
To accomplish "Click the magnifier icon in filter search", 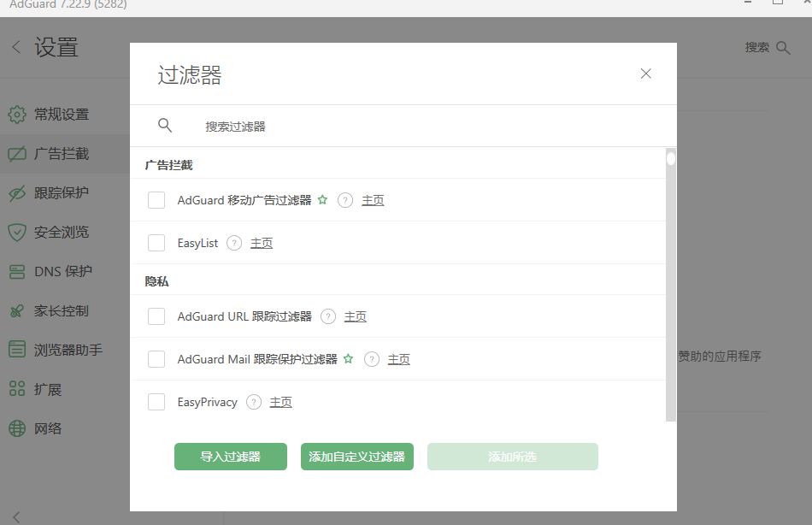I will click(x=165, y=125).
